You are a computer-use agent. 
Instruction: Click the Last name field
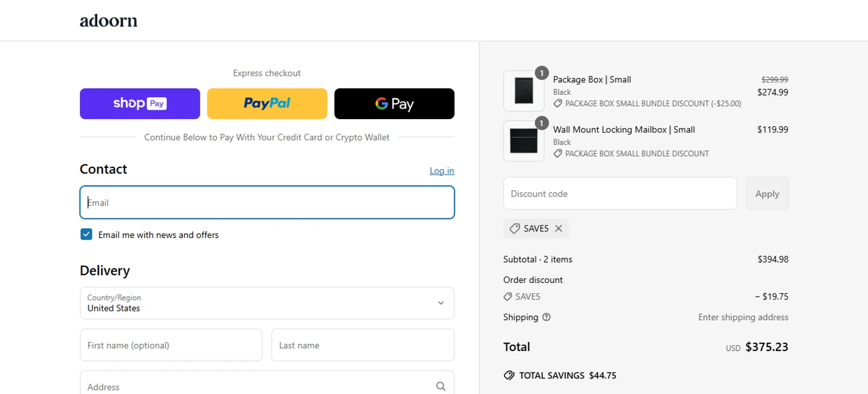pos(363,345)
